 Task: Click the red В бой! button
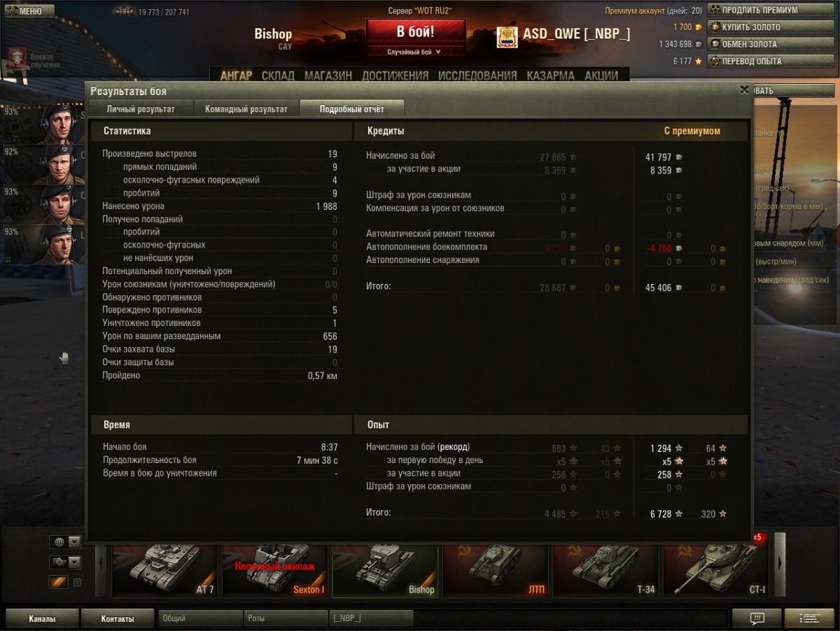point(416,32)
